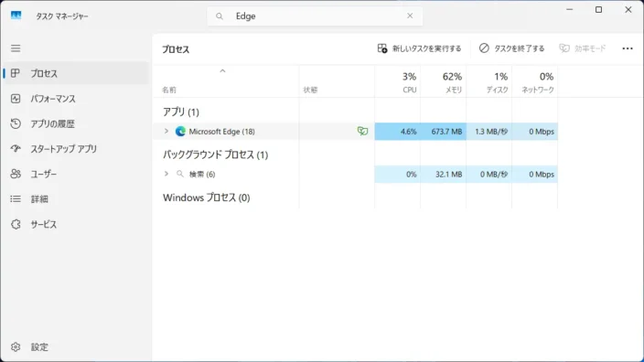This screenshot has height=362, width=644.
Task: Click the settings gear icon
Action: coord(16,346)
